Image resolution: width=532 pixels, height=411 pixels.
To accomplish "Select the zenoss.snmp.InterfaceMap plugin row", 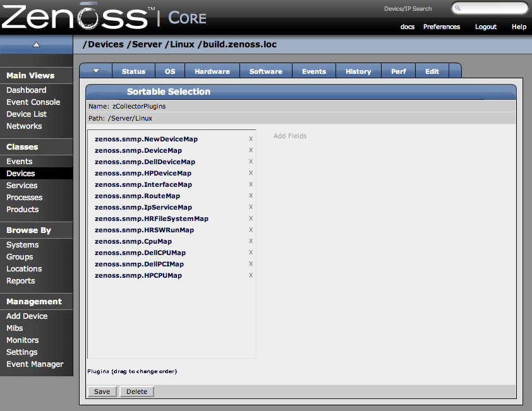I will [143, 184].
